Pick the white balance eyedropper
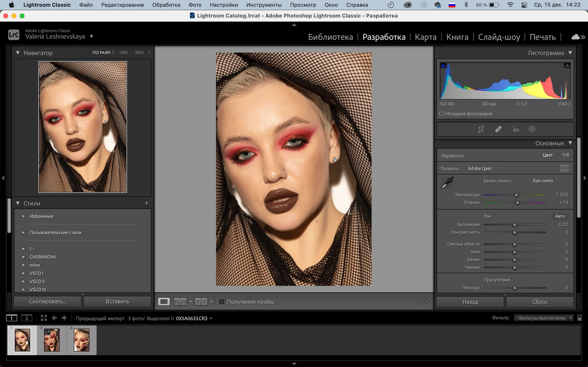This screenshot has width=588, height=367. 447,183
